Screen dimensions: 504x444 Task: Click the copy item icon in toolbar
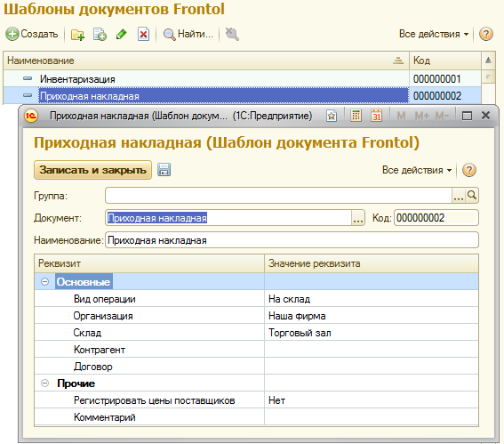coord(100,35)
